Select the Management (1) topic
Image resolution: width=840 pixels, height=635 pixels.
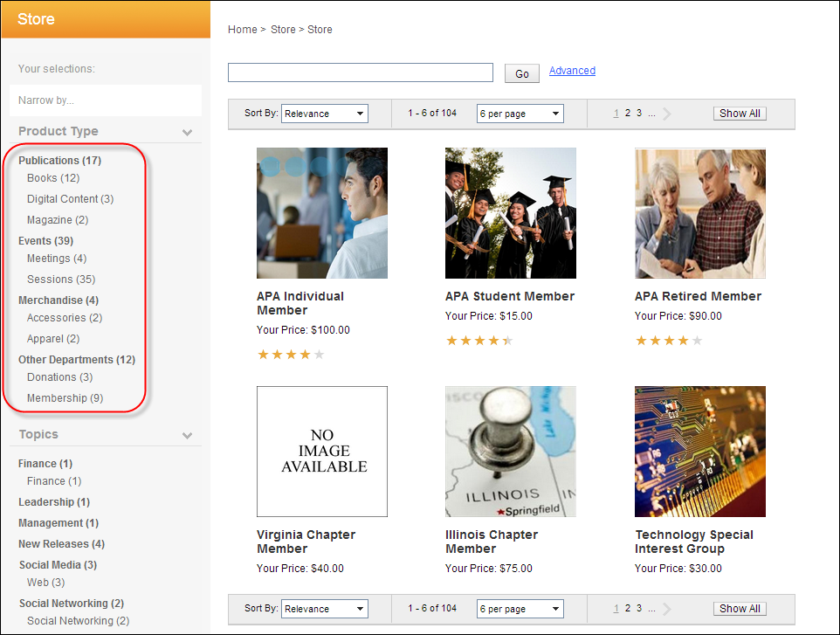point(59,523)
